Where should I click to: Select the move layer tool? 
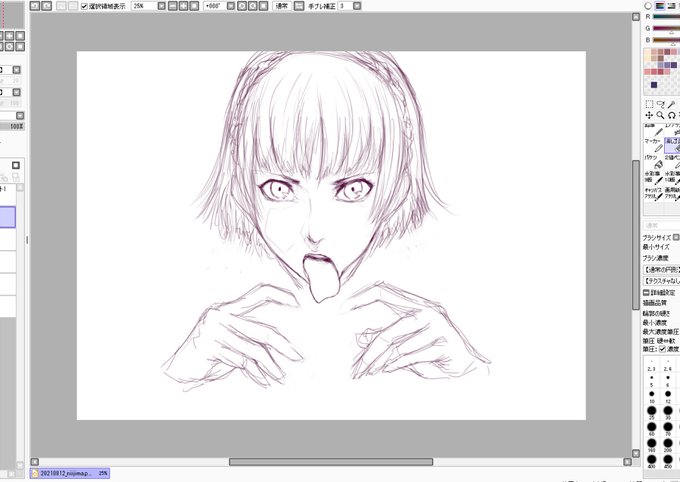pyautogui.click(x=649, y=115)
